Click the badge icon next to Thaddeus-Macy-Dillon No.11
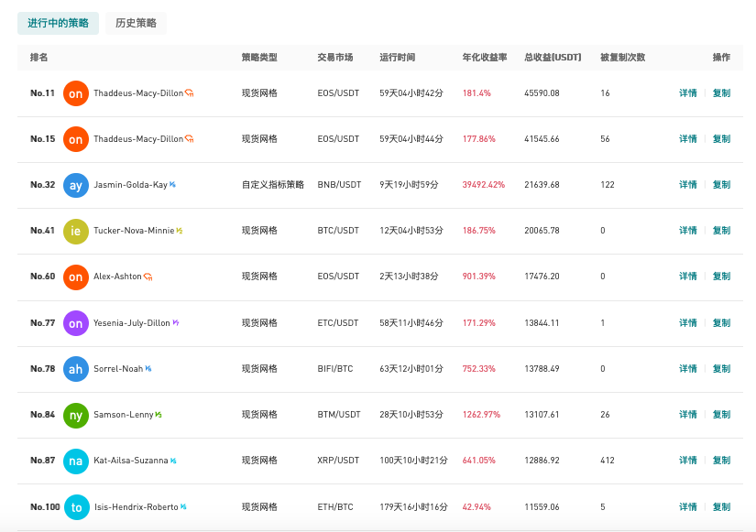This screenshot has width=756, height=532. click(x=190, y=93)
